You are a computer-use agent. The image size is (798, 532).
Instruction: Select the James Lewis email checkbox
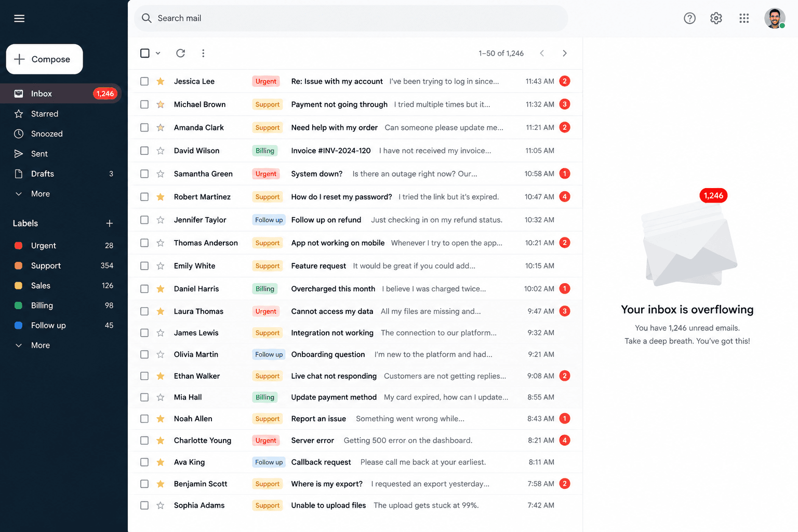144,332
